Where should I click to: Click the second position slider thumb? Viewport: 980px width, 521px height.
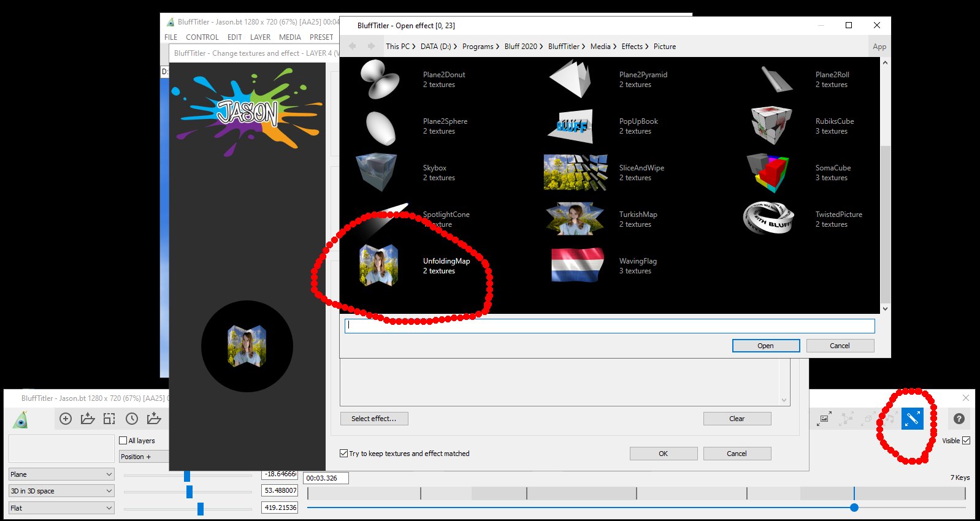pyautogui.click(x=189, y=492)
